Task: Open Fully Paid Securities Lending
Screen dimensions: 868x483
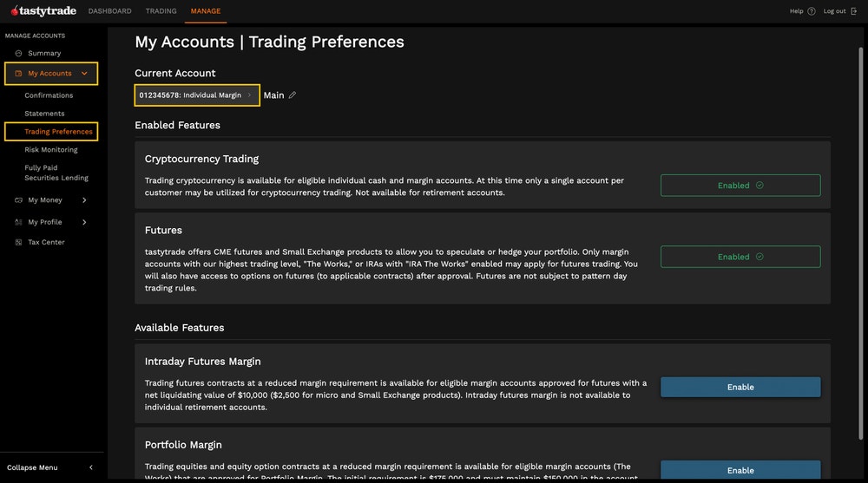Action: [x=56, y=173]
